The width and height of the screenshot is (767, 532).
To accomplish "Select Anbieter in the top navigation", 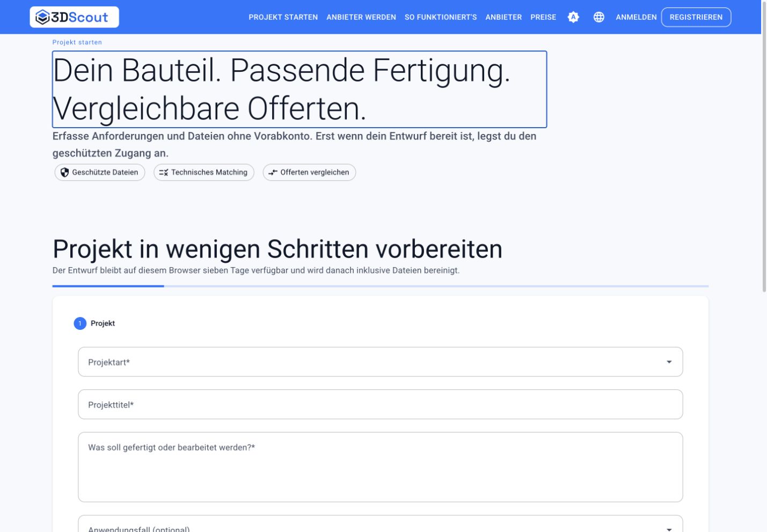I will (503, 17).
